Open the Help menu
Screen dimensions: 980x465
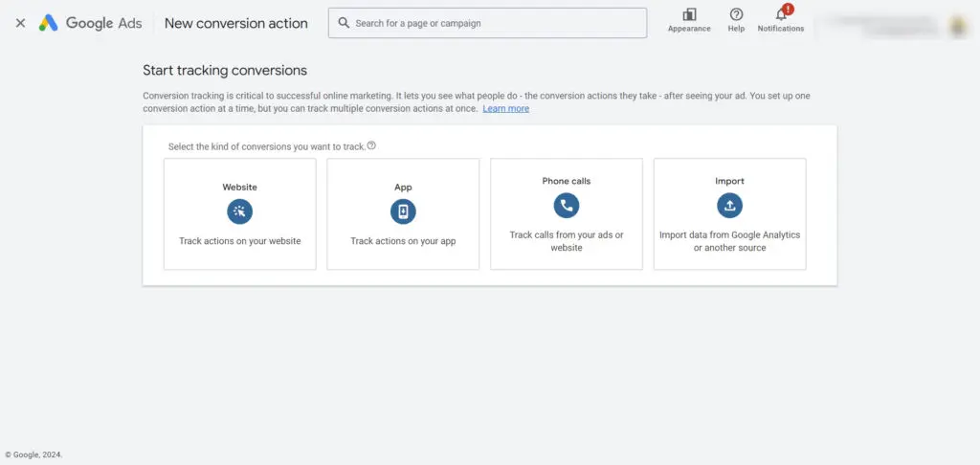tap(736, 20)
